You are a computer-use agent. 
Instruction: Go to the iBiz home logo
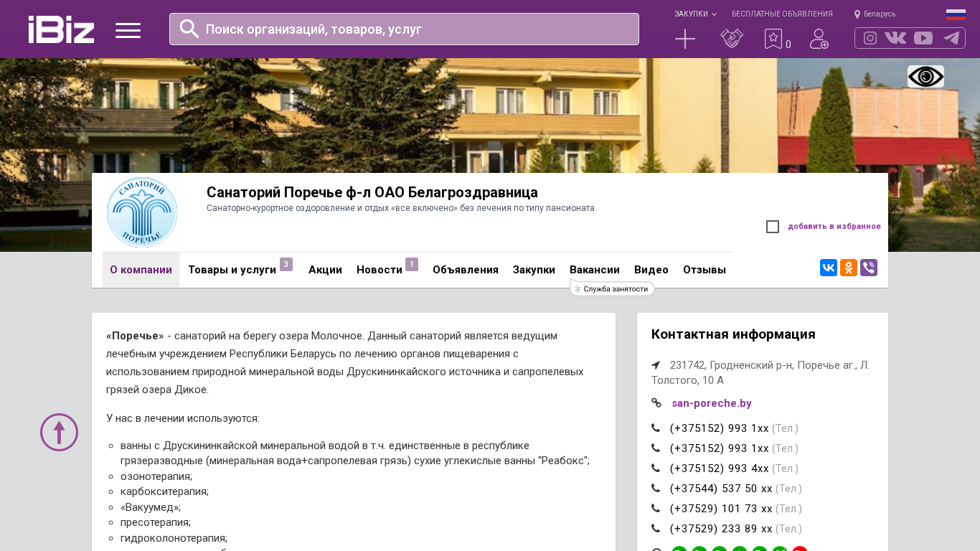[x=61, y=29]
